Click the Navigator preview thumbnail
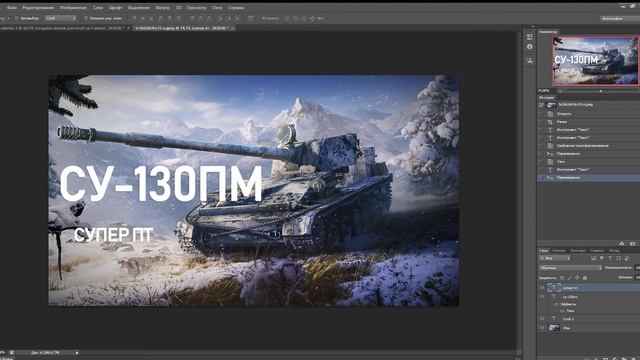The width and height of the screenshot is (640, 360). pyautogui.click(x=596, y=60)
